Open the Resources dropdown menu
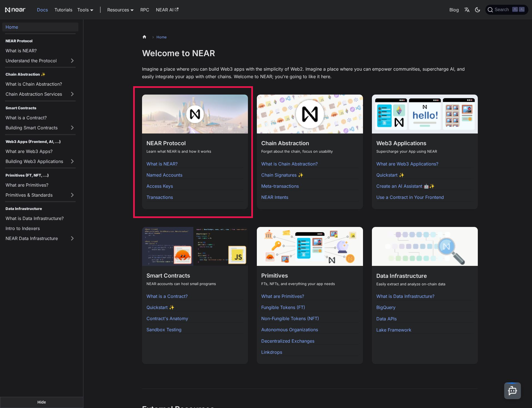 click(120, 10)
